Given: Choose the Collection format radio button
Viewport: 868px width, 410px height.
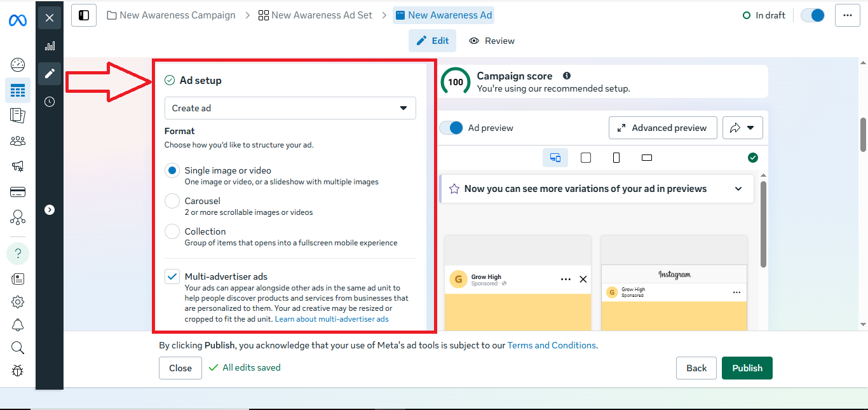Looking at the screenshot, I should click(x=172, y=231).
